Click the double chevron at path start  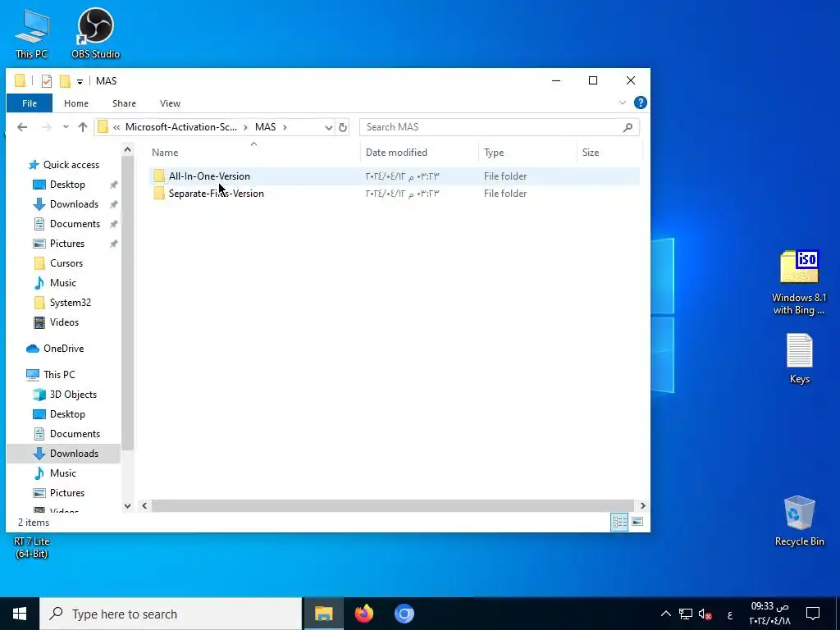[116, 127]
